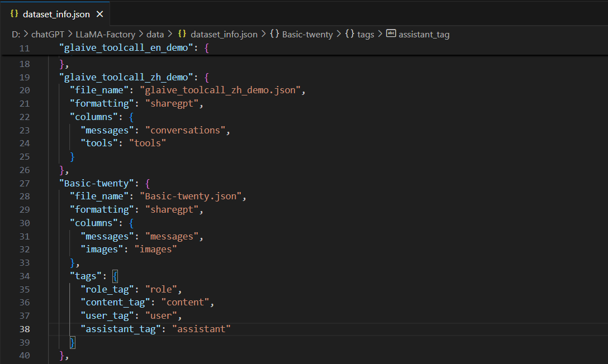The width and height of the screenshot is (608, 364).
Task: Click the opening brace on line 27
Action: (148, 183)
